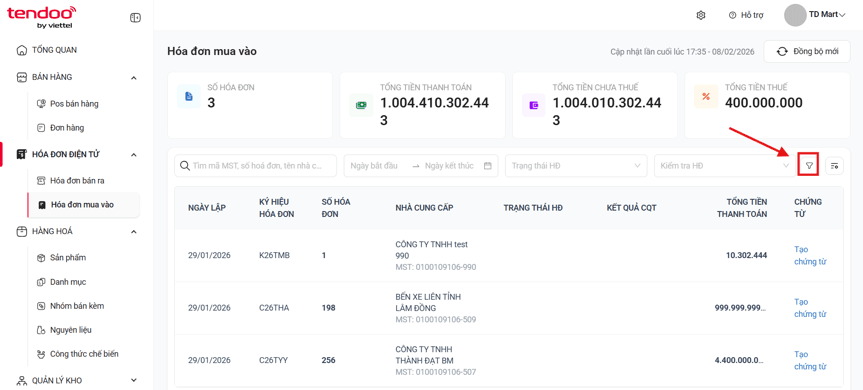Click the Công thức chế biến icon
Image resolution: width=863 pixels, height=390 pixels.
(x=40, y=354)
